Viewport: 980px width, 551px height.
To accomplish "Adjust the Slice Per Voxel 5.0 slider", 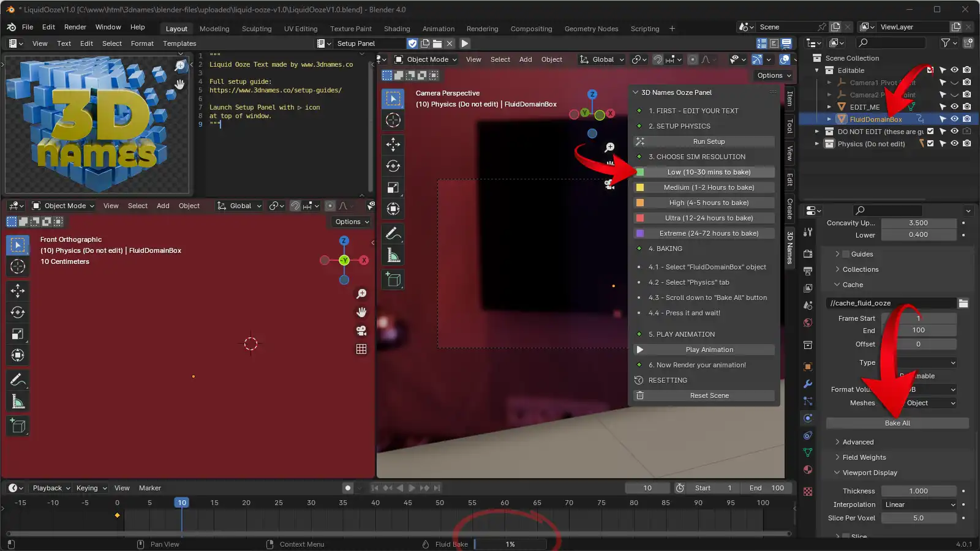I will pos(919,518).
